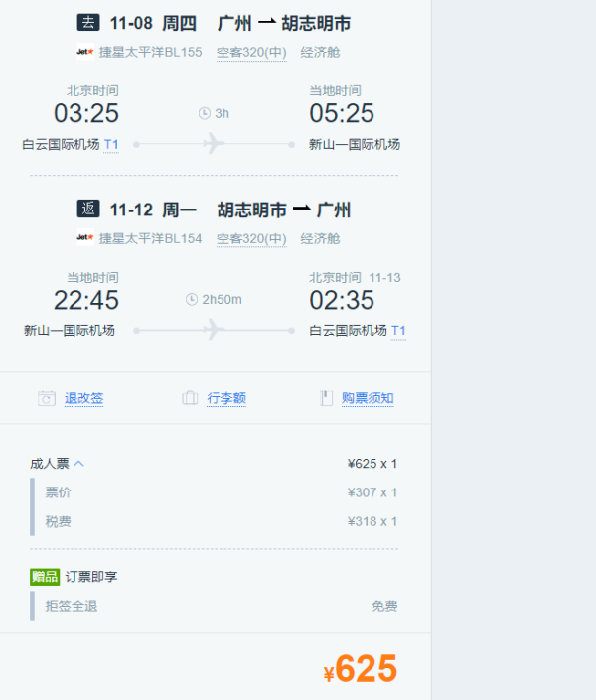Click the notice icon beside 购票须知
This screenshot has height=700, width=596.
click(326, 398)
